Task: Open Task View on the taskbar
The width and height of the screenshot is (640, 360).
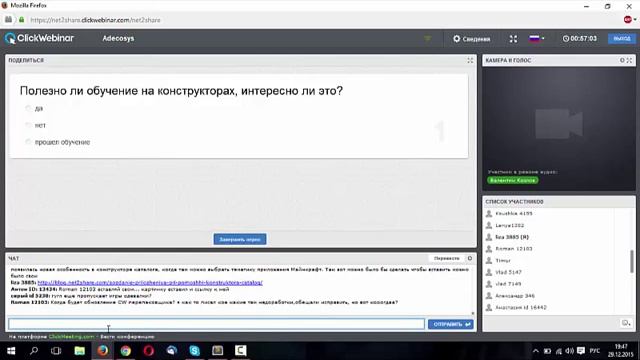Action: [56, 351]
